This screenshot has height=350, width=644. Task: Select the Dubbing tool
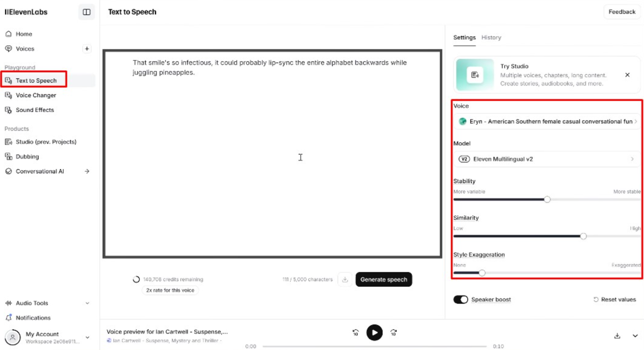click(x=27, y=156)
